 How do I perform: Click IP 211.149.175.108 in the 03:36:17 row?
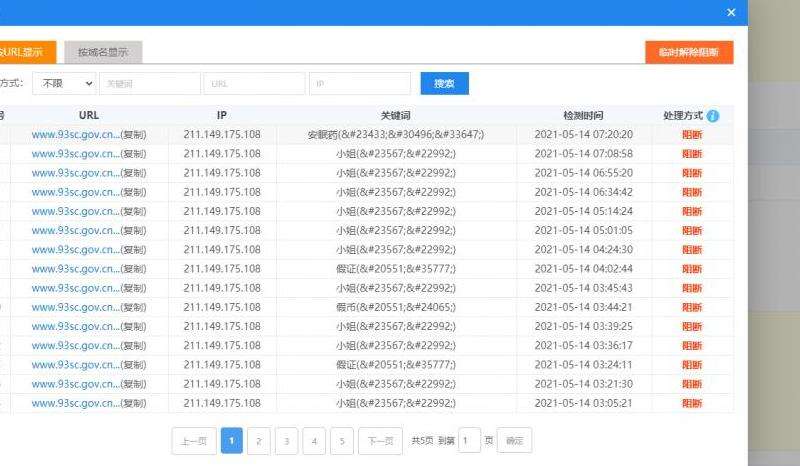[222, 346]
